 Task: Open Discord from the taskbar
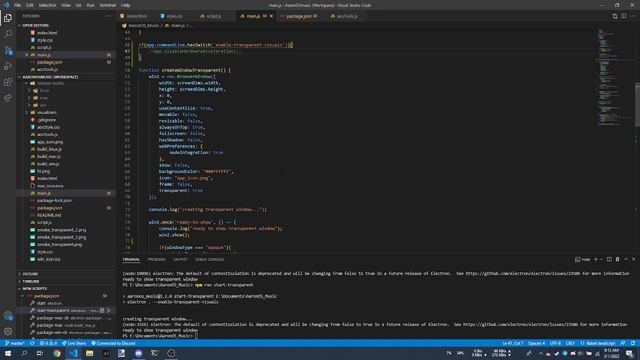138,353
